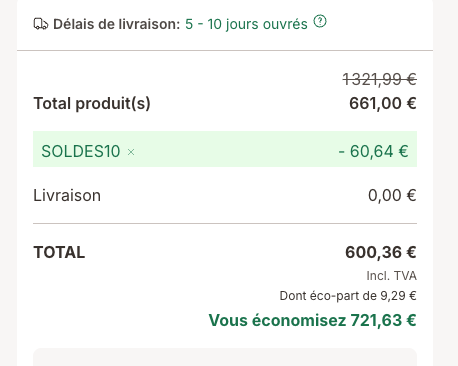
Task: Click the 5 - 10 jours ouvrés link
Action: click(x=246, y=24)
